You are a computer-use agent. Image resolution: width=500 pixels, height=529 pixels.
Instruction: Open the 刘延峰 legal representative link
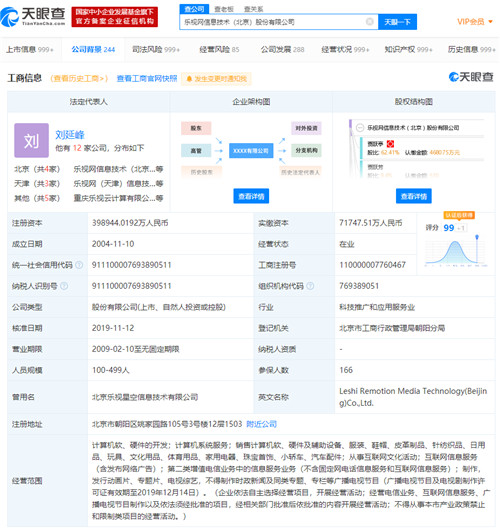pyautogui.click(x=70, y=135)
